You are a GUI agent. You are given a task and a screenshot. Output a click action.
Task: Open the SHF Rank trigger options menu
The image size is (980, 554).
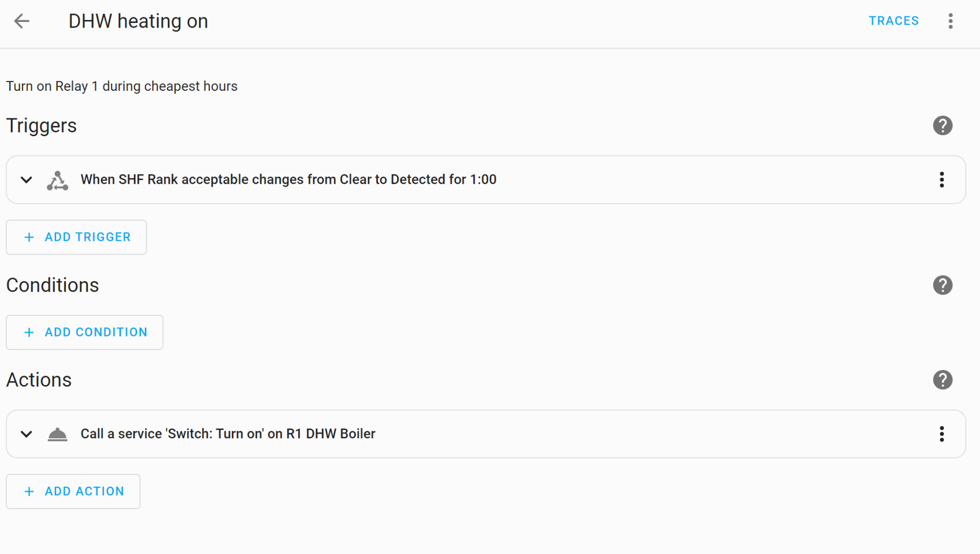[x=942, y=180]
